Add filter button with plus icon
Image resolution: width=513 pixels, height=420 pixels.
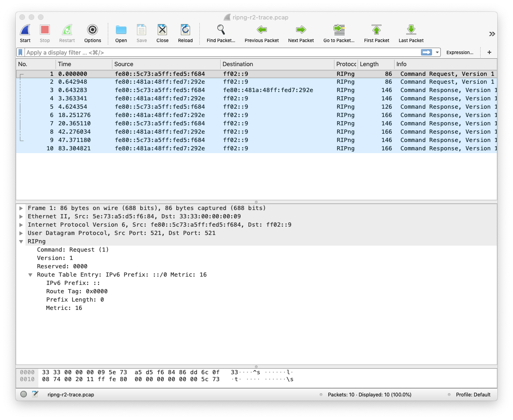coord(489,52)
